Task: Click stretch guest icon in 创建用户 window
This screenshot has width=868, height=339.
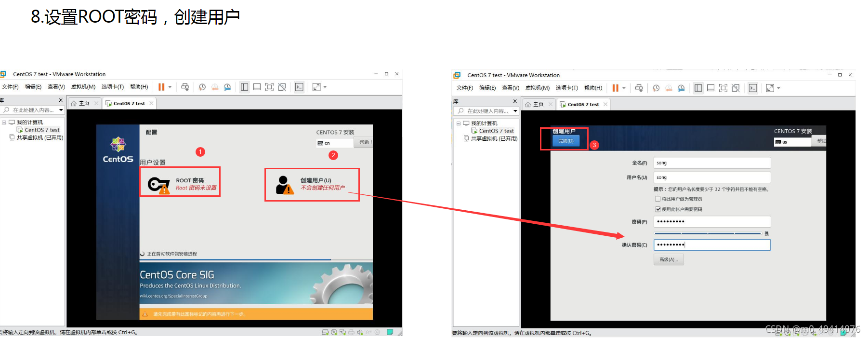Action: (770, 88)
